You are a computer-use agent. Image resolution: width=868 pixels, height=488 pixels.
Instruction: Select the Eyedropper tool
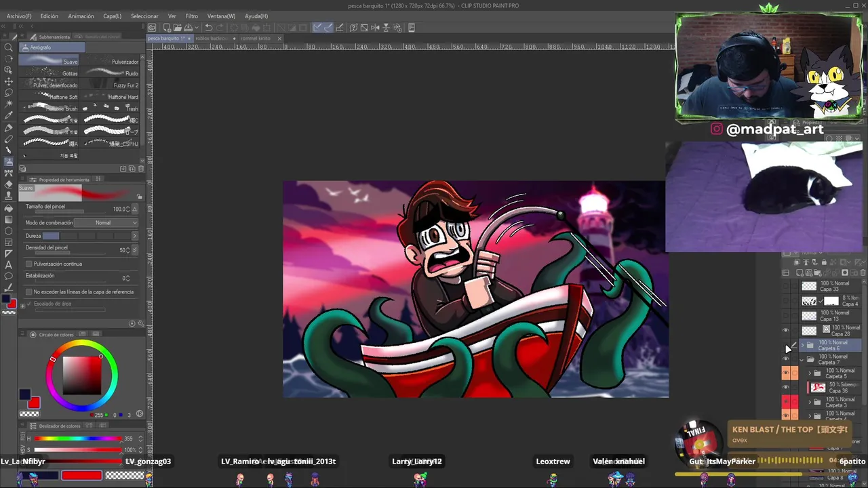pos(9,116)
